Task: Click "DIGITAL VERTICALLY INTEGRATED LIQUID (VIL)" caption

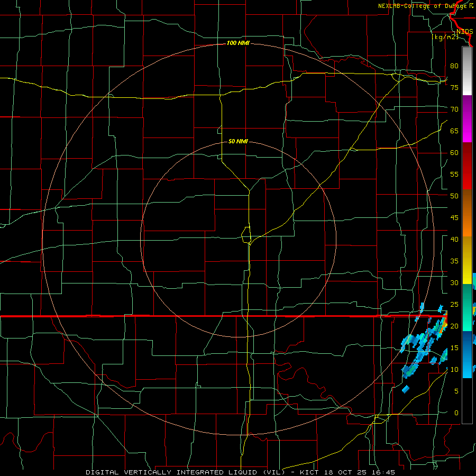Action: [185, 472]
